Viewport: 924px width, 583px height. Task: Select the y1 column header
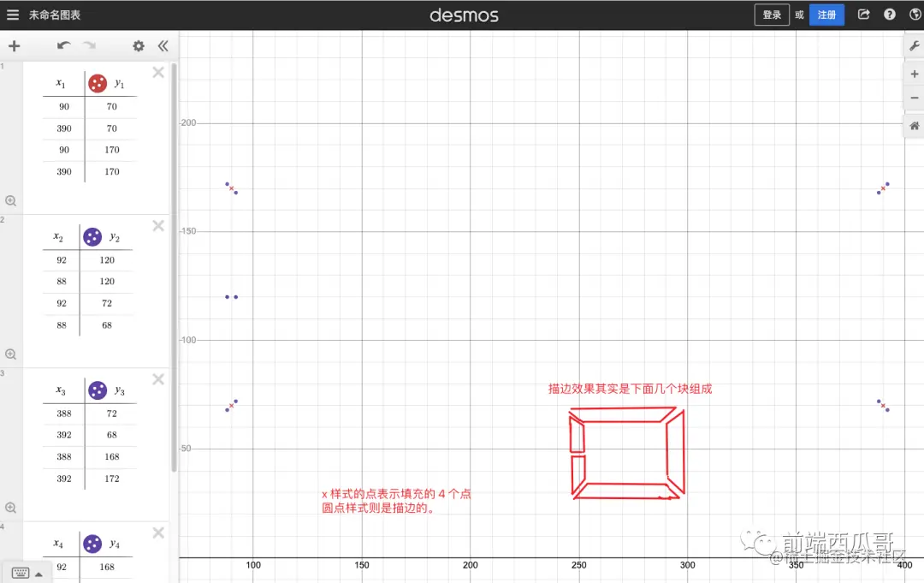tap(120, 84)
